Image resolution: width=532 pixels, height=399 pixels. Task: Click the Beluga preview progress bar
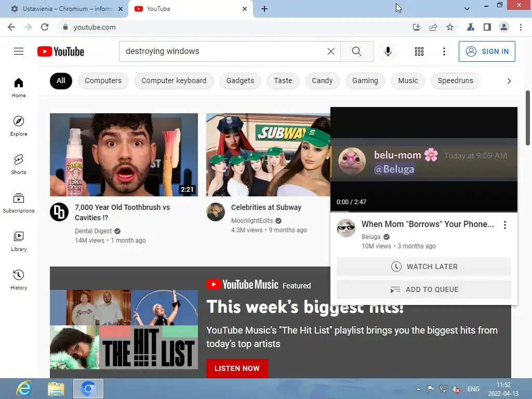(424, 211)
